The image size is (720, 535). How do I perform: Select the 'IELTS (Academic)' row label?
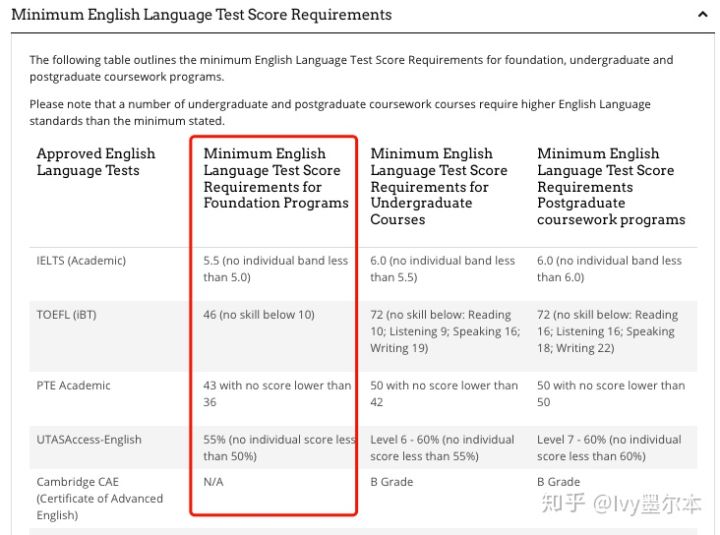[x=81, y=261]
